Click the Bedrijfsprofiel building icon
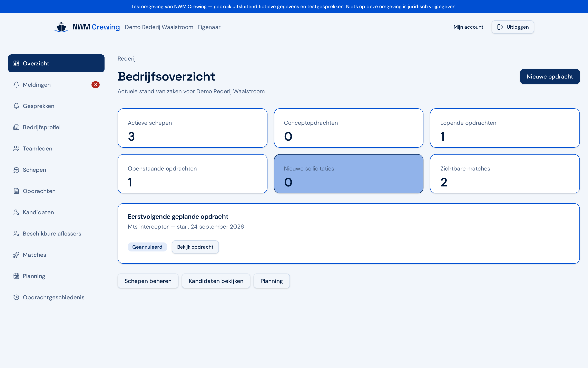 pyautogui.click(x=16, y=127)
